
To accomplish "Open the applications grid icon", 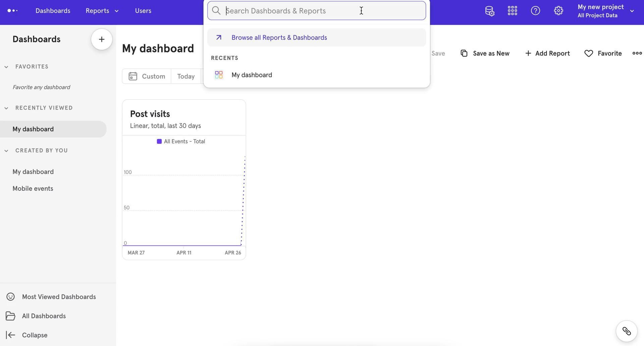I will (512, 11).
